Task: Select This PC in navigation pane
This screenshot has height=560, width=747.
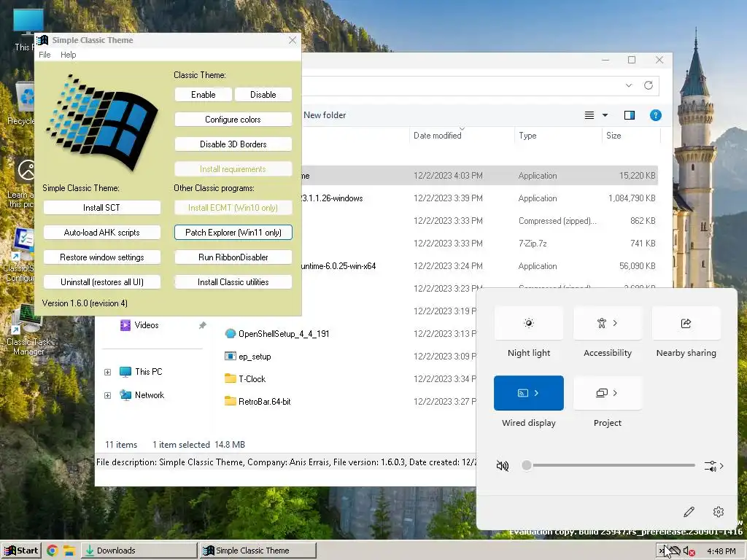Action: [149, 371]
